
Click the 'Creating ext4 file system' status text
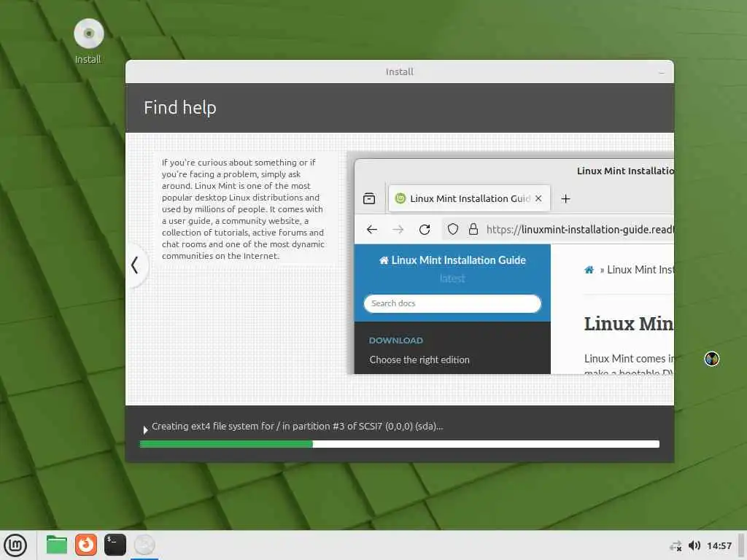298,426
